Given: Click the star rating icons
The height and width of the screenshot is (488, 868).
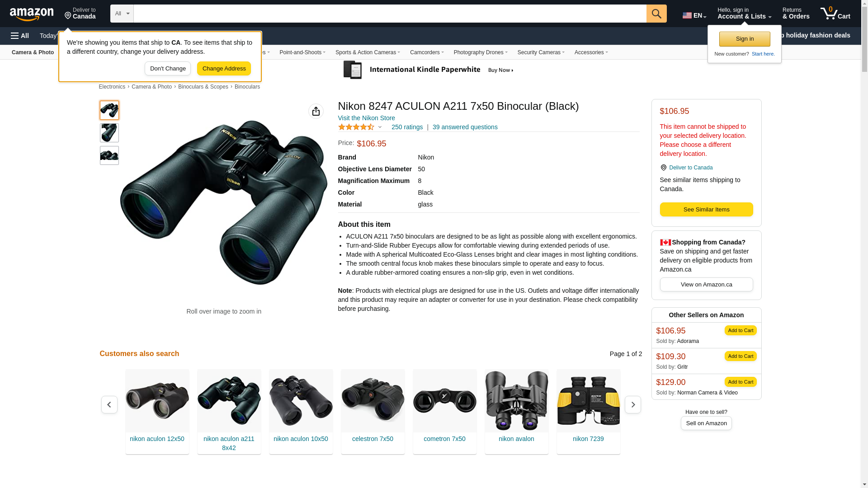Looking at the screenshot, I should pos(356,127).
